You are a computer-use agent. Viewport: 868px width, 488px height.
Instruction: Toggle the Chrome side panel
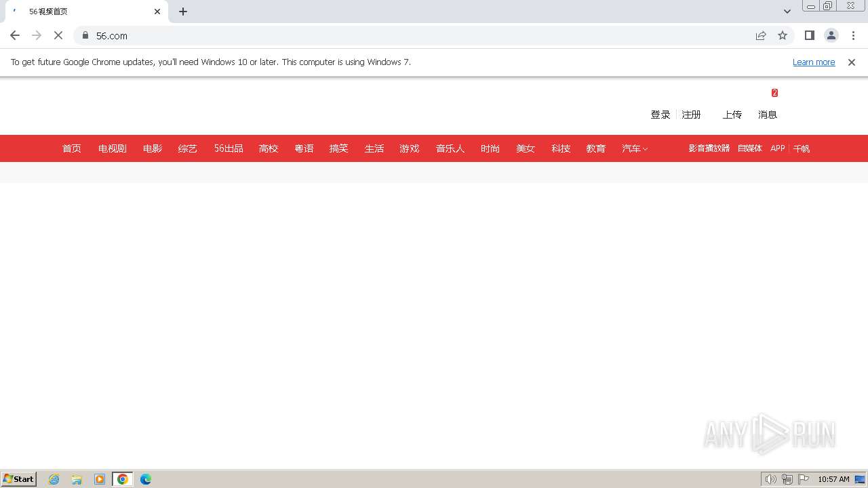point(809,35)
